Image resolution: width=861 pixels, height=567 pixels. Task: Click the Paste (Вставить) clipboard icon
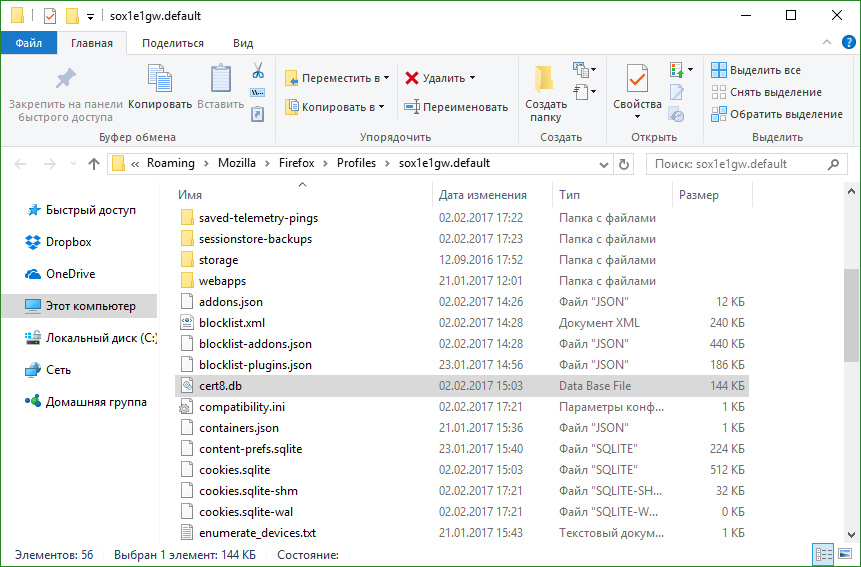(x=220, y=81)
